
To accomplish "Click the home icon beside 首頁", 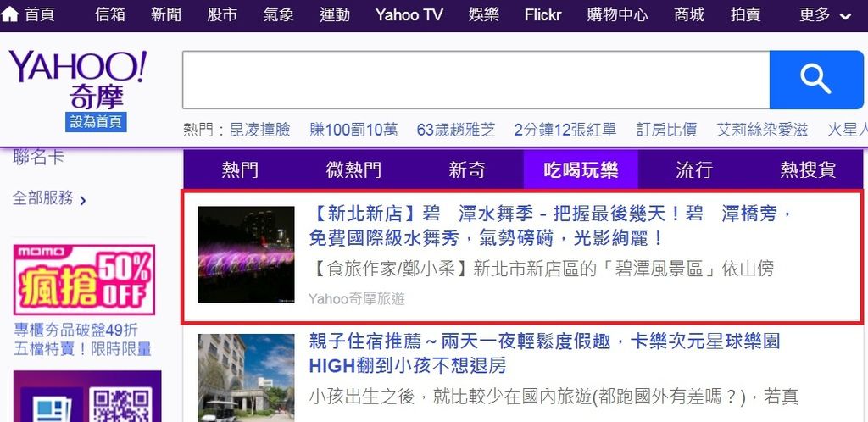I will click(10, 14).
